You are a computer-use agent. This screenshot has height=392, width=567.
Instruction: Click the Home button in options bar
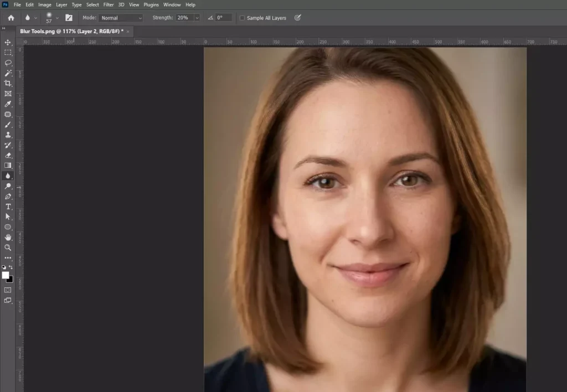click(11, 18)
